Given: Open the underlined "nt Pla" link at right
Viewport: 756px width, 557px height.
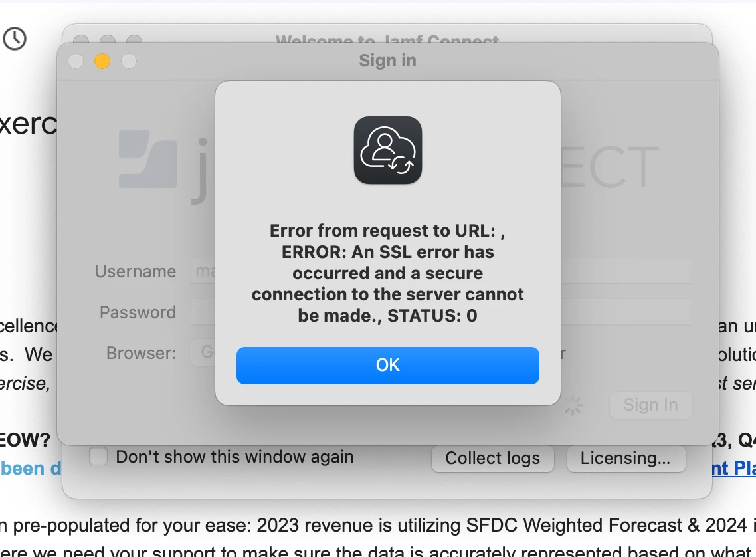Looking at the screenshot, I should click(734, 468).
